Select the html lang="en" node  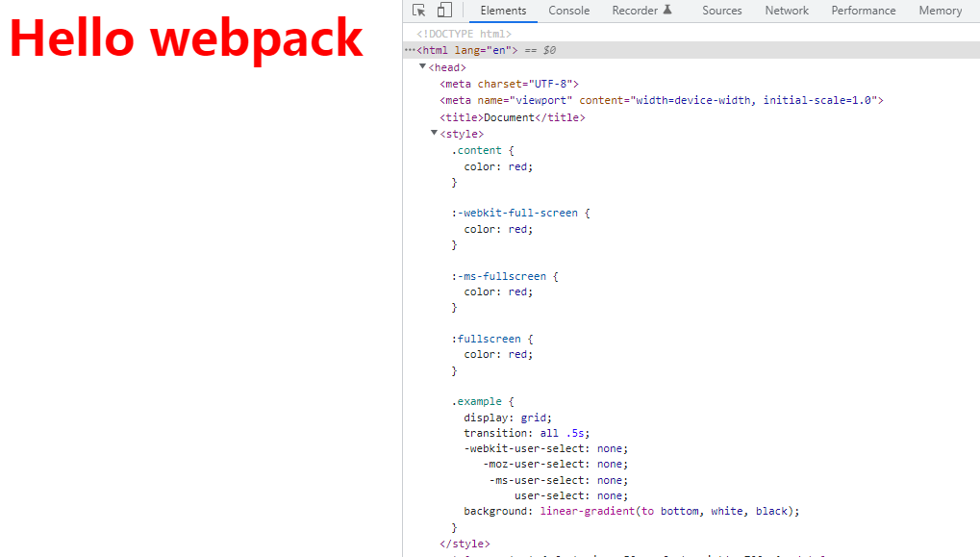(x=466, y=50)
